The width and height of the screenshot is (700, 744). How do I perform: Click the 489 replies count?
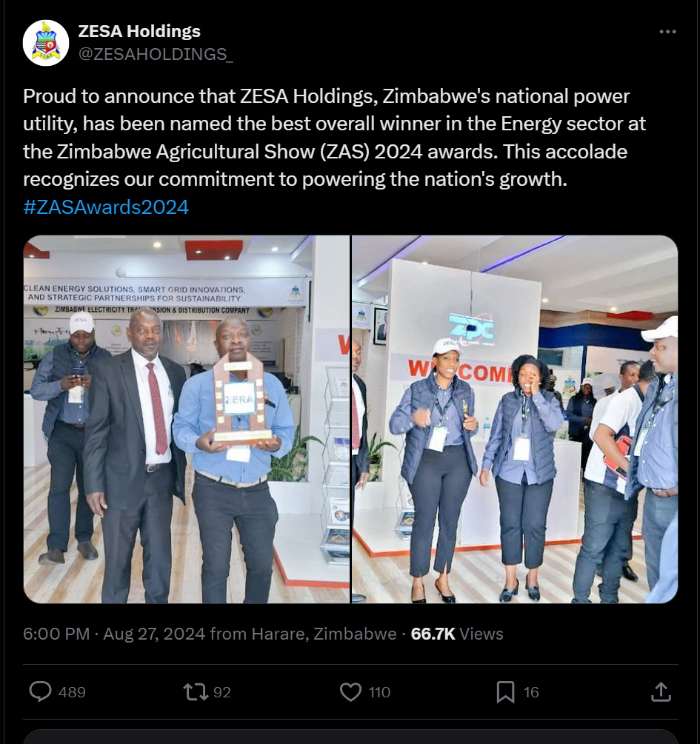pos(72,692)
